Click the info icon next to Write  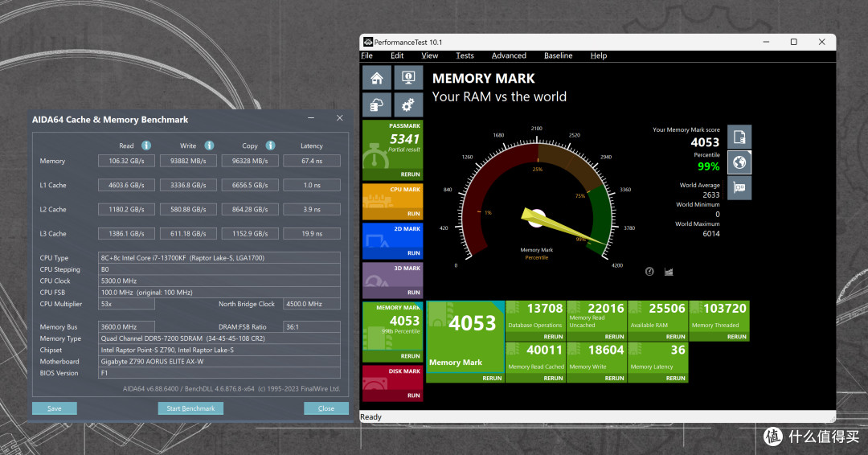pos(209,145)
